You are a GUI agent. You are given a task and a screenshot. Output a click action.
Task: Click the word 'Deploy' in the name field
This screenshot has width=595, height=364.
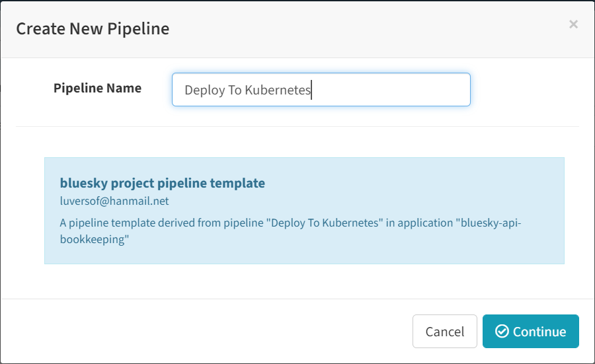point(204,91)
